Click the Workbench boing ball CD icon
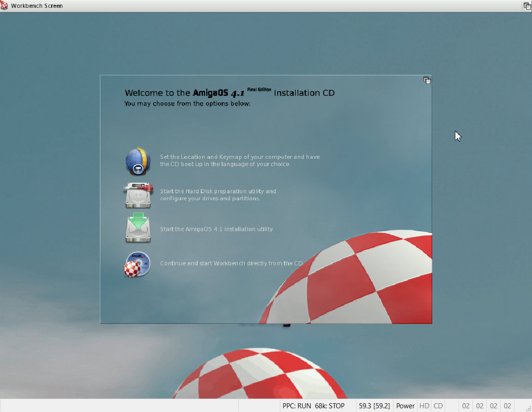This screenshot has width=532, height=412. click(x=137, y=264)
